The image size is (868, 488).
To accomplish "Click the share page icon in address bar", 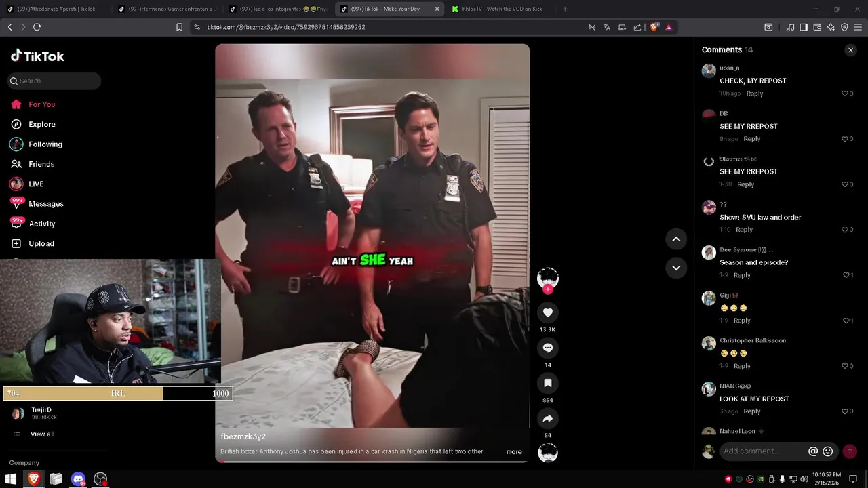I will [x=637, y=27].
